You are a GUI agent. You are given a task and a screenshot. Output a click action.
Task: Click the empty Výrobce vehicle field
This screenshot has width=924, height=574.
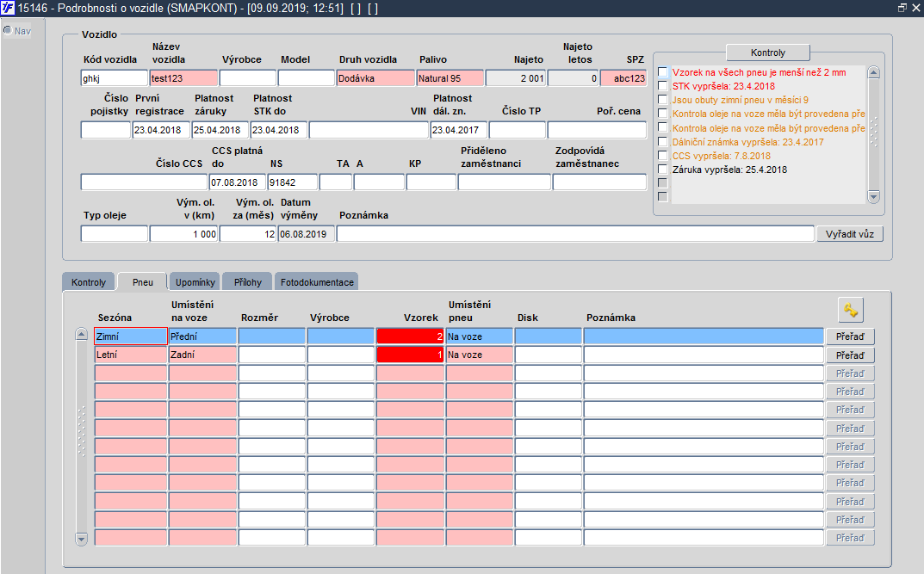247,78
